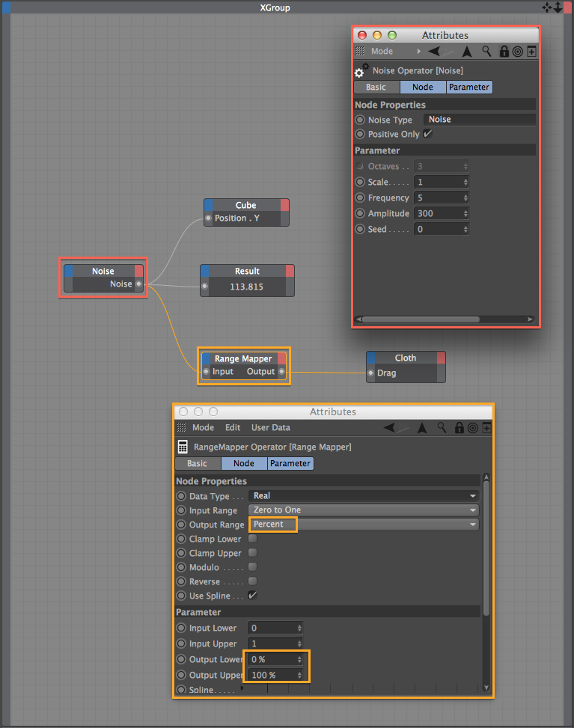This screenshot has height=728, width=574.
Task: Switch to Basic tab in Noise Attributes
Action: [x=376, y=88]
